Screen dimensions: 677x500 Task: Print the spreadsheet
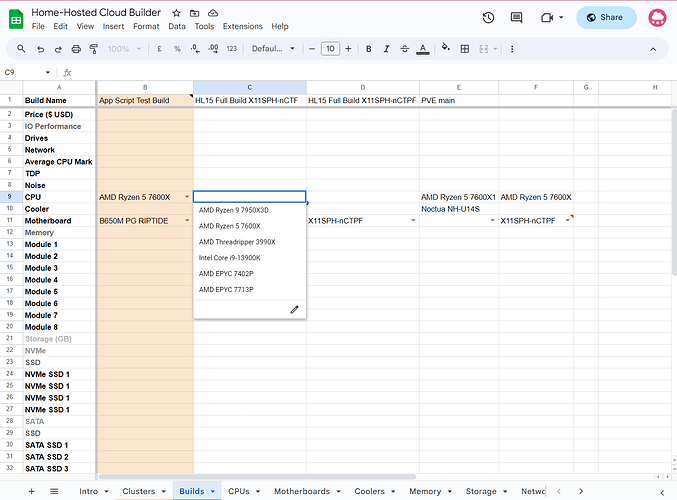click(76, 49)
